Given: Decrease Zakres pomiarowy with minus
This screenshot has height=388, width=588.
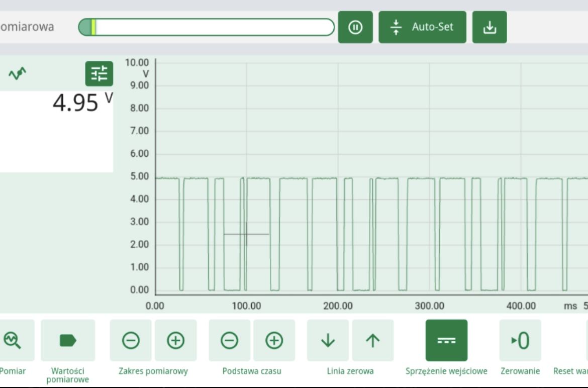Looking at the screenshot, I should pos(131,340).
